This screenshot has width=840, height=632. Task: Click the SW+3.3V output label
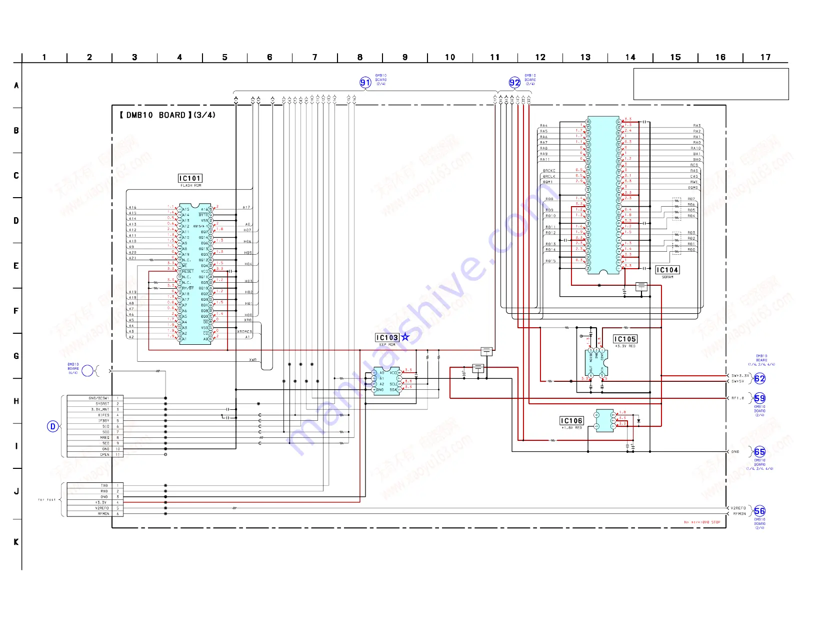(740, 376)
